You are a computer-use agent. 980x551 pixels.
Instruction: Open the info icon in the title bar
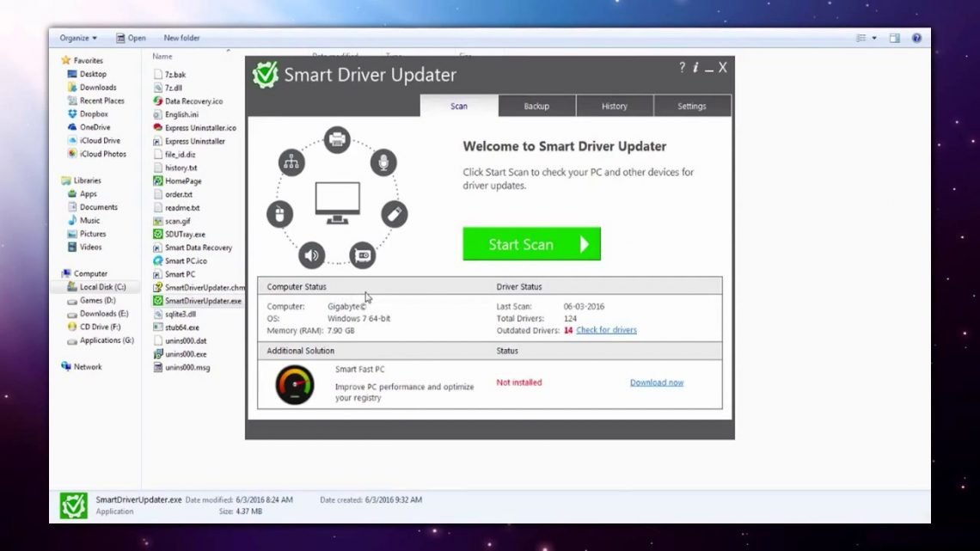pyautogui.click(x=695, y=68)
